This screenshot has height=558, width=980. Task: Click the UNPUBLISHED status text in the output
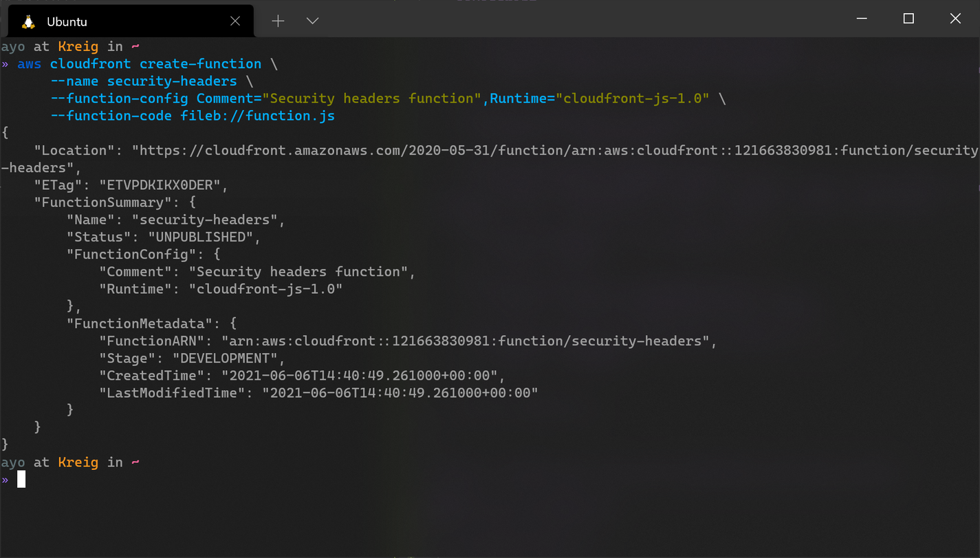202,237
